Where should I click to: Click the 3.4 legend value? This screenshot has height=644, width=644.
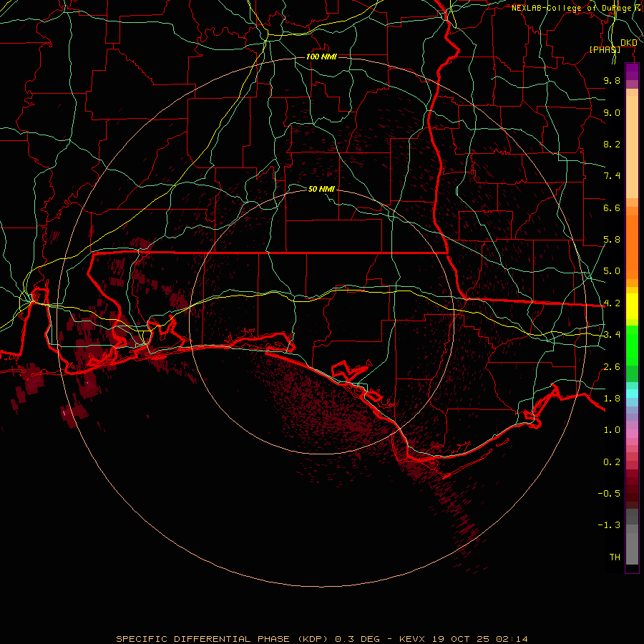coord(612,335)
